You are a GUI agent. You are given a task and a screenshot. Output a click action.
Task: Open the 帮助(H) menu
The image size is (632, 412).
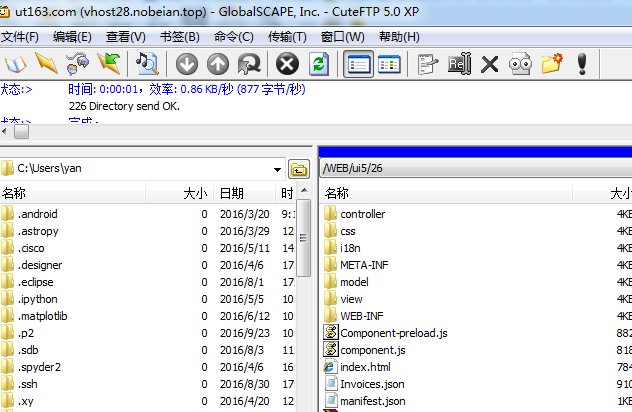[399, 37]
